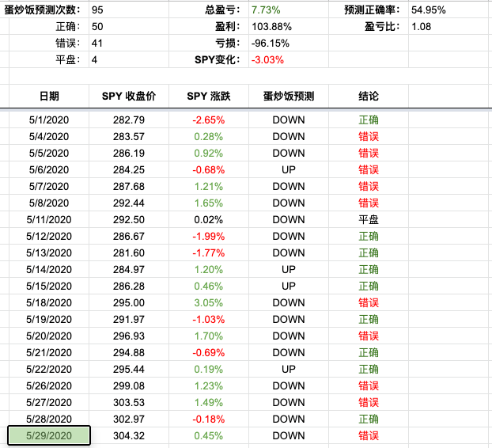Select closing price 283.57

click(129, 137)
